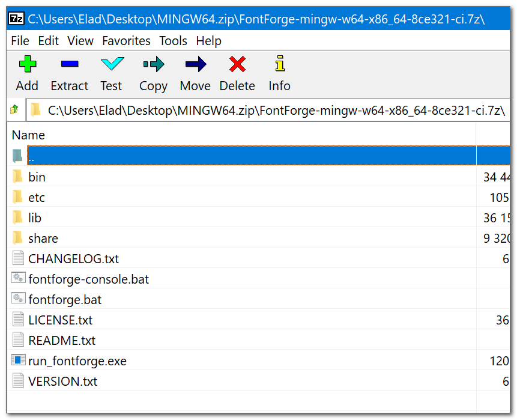Screen dimensions: 517x420
Task: Click the fontforge.bat file icon
Action: pos(18,299)
